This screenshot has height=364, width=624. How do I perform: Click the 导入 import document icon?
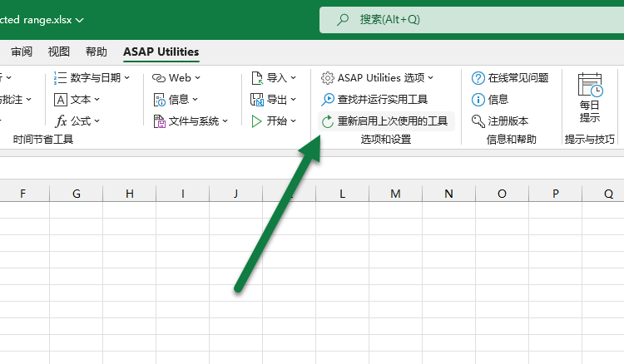click(257, 78)
